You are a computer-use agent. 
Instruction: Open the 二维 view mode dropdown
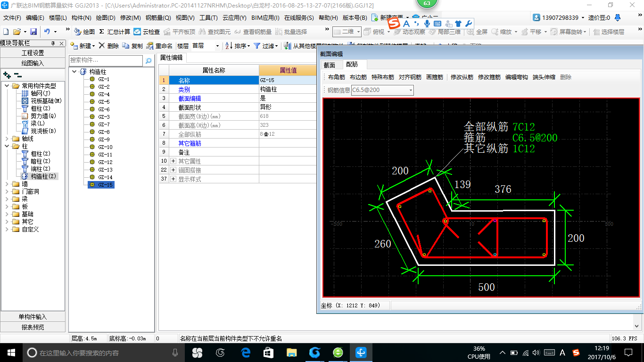(x=347, y=32)
